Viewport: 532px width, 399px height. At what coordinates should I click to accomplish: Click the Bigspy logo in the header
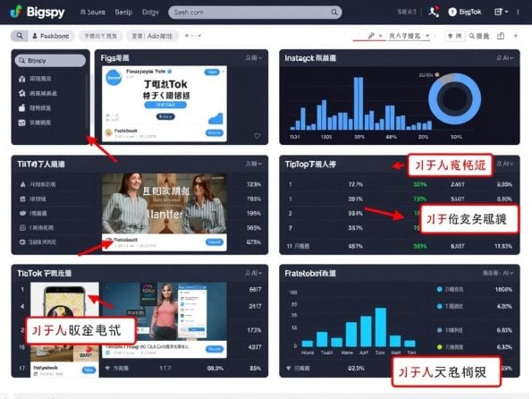click(37, 12)
